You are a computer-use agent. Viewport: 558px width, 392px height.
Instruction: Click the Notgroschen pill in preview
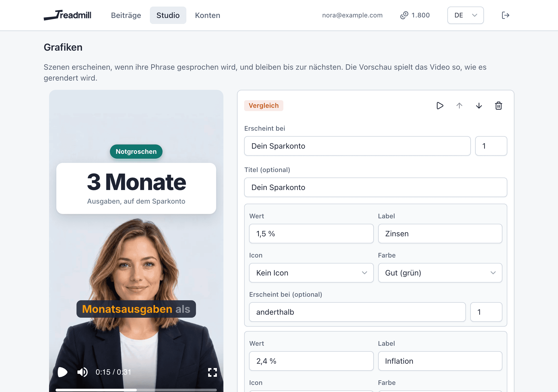coord(136,152)
